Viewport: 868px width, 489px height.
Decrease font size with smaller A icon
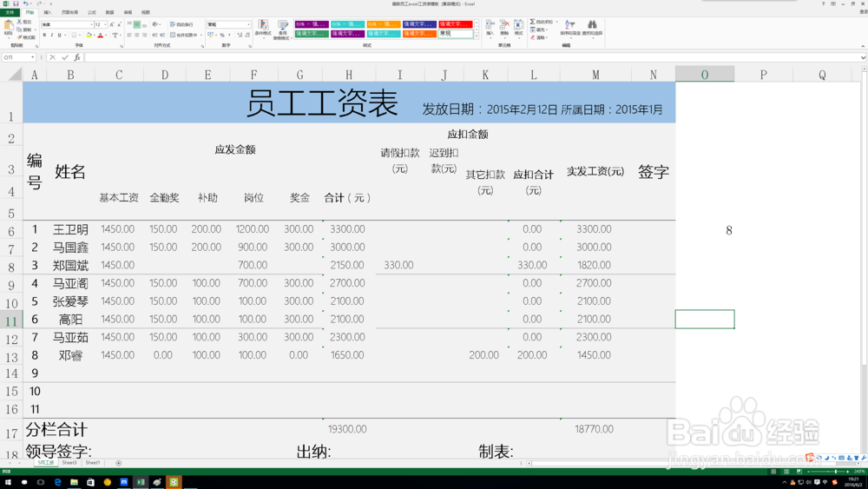point(119,24)
